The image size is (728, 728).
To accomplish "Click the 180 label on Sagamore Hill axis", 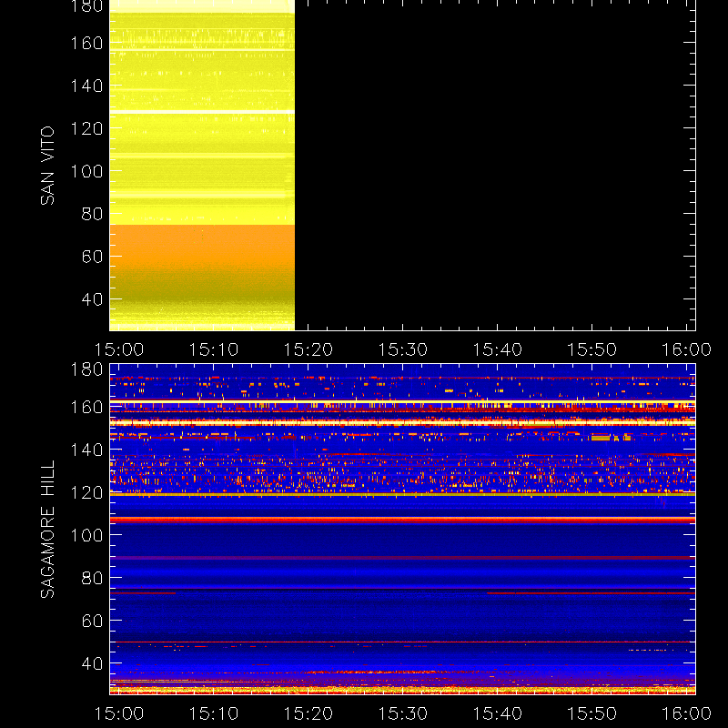I will (86, 369).
